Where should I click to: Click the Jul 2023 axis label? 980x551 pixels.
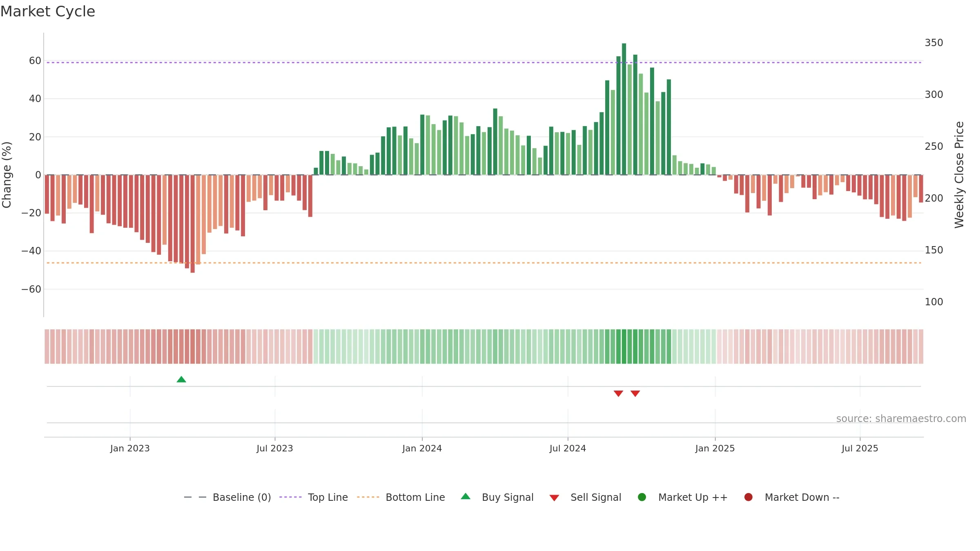click(x=275, y=449)
